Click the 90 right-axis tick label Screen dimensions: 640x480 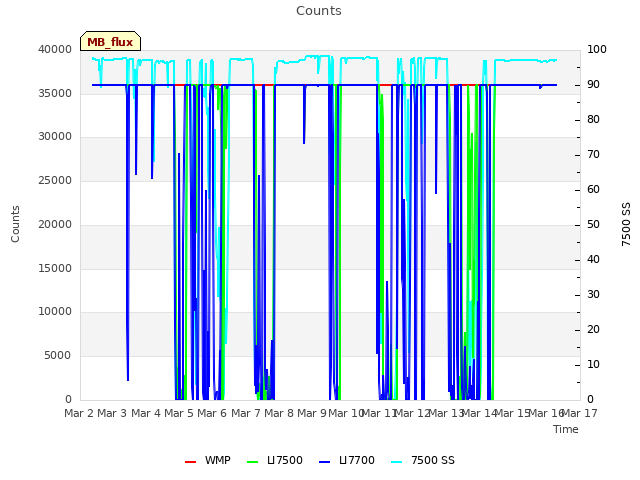(x=593, y=84)
